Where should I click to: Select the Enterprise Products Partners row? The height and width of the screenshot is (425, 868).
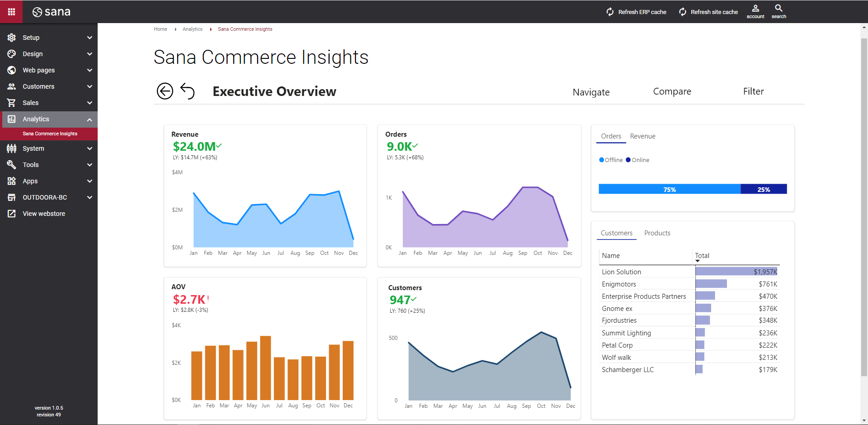[689, 296]
